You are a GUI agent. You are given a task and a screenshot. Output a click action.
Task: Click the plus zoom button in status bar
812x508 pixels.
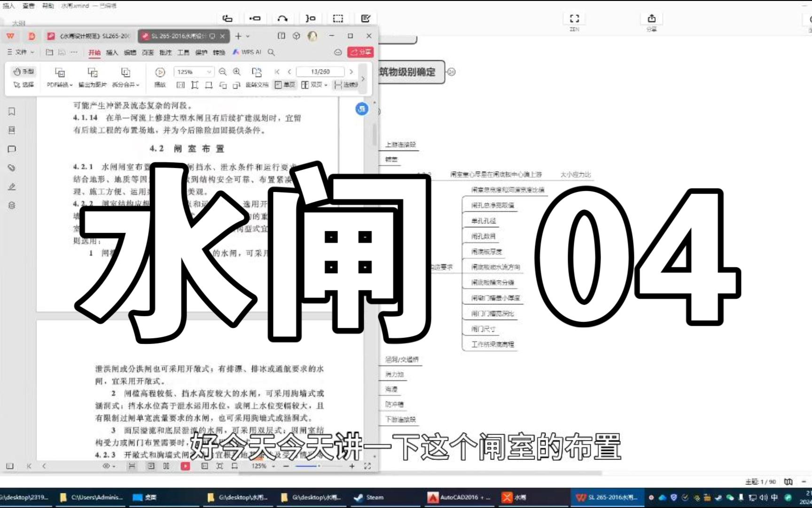point(352,466)
